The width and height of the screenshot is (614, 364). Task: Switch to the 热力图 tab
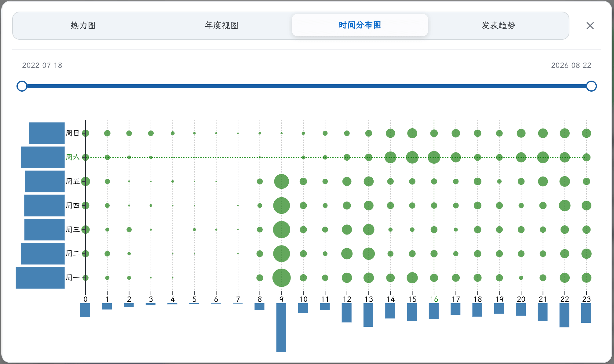83,26
